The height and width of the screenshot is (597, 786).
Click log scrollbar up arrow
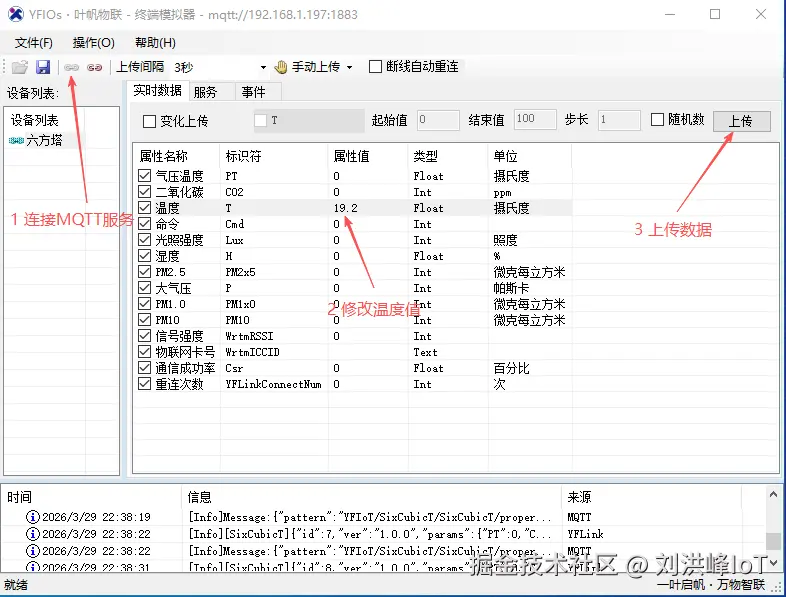coord(773,494)
